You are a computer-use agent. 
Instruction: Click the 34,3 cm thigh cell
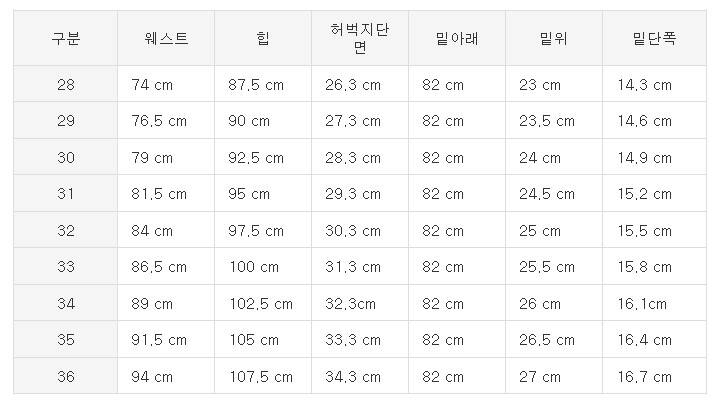(353, 377)
